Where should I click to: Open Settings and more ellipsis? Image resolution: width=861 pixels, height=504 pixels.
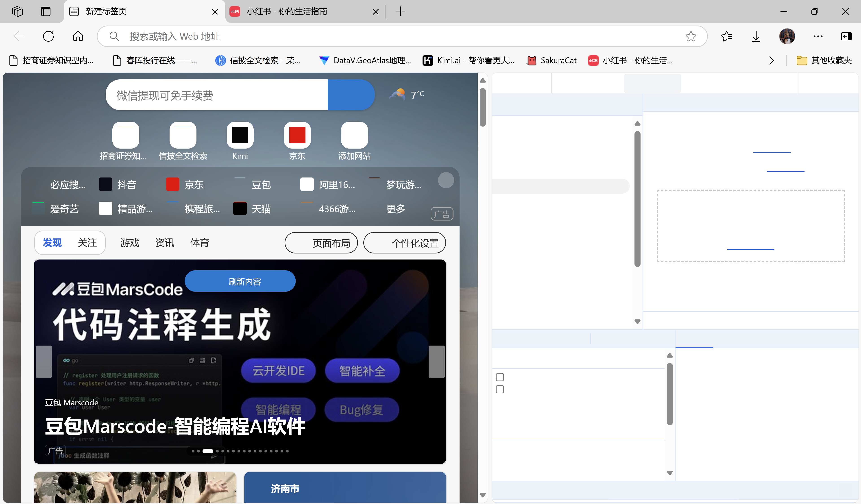(x=818, y=36)
